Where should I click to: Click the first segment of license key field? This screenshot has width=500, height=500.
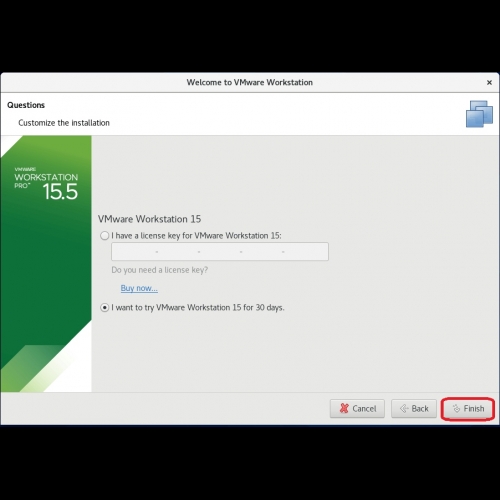[x=134, y=251]
